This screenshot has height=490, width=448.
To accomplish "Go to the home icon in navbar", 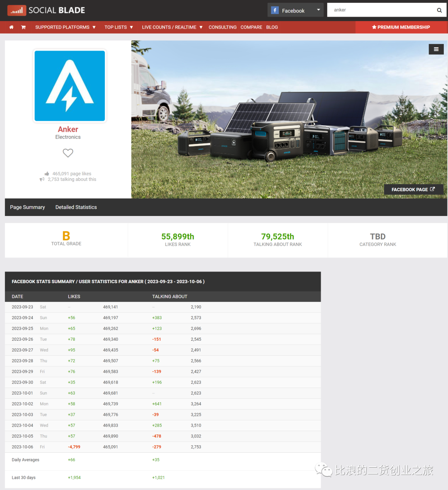I will (x=11, y=27).
